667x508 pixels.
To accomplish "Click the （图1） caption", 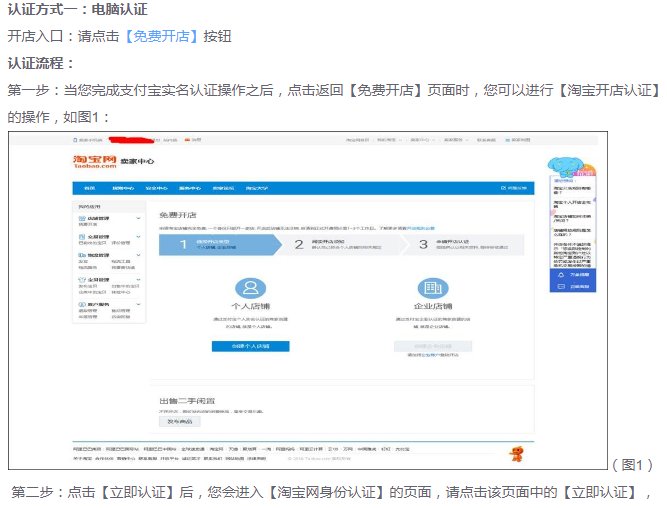I will tap(633, 465).
